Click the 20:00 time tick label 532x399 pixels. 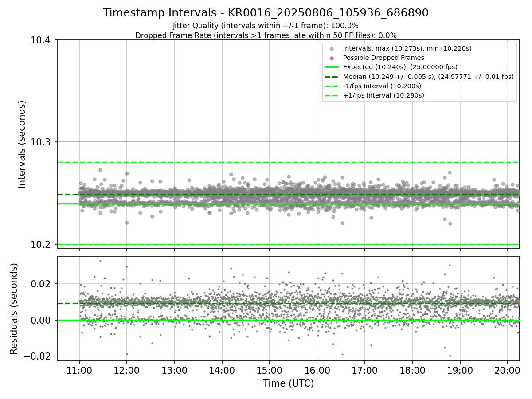507,370
